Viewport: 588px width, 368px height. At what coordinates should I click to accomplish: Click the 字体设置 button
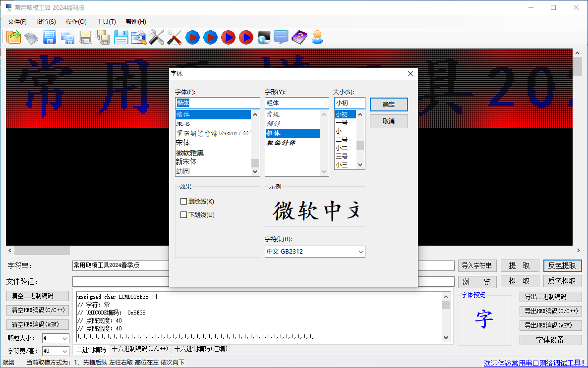click(x=550, y=340)
